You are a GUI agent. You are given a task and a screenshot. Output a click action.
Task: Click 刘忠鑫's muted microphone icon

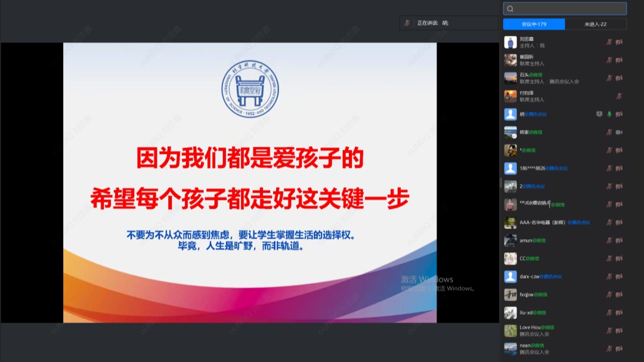pos(609,42)
